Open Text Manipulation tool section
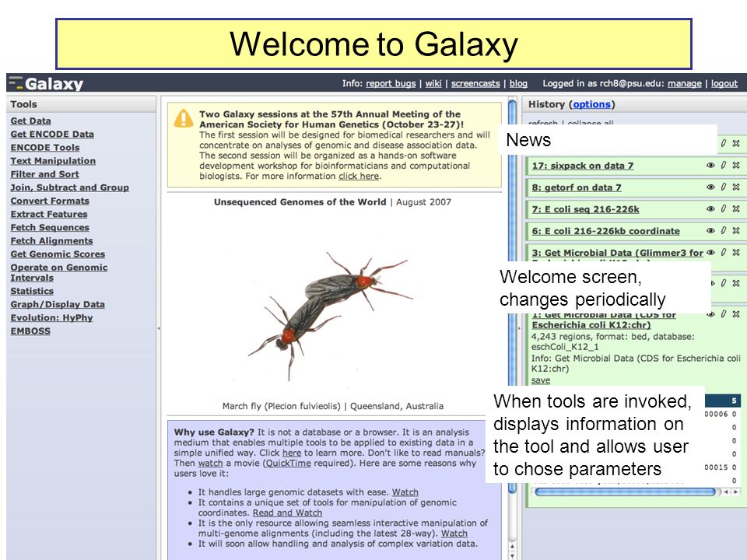747x560 pixels. [53, 161]
